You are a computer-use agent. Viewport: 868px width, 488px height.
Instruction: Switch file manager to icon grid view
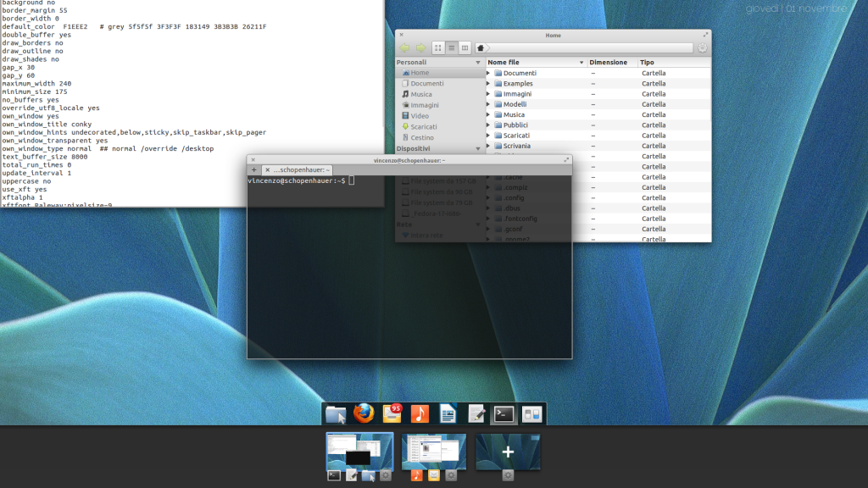point(438,48)
